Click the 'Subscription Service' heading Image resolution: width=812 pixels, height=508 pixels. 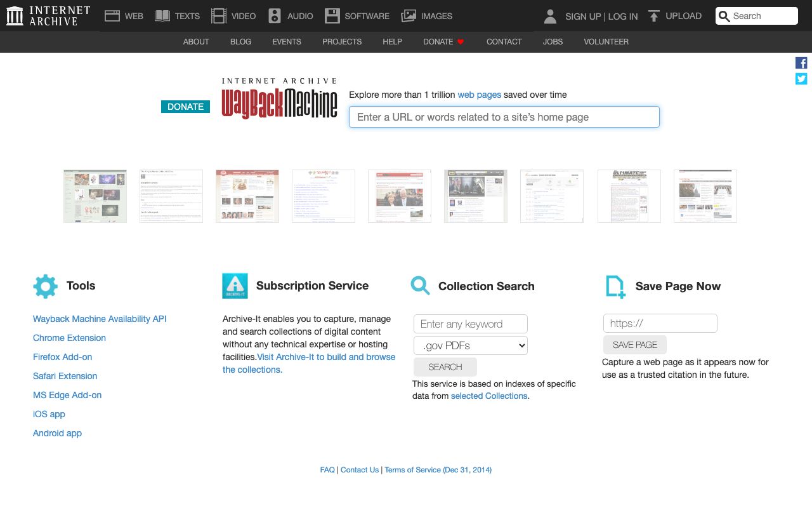[x=312, y=286]
